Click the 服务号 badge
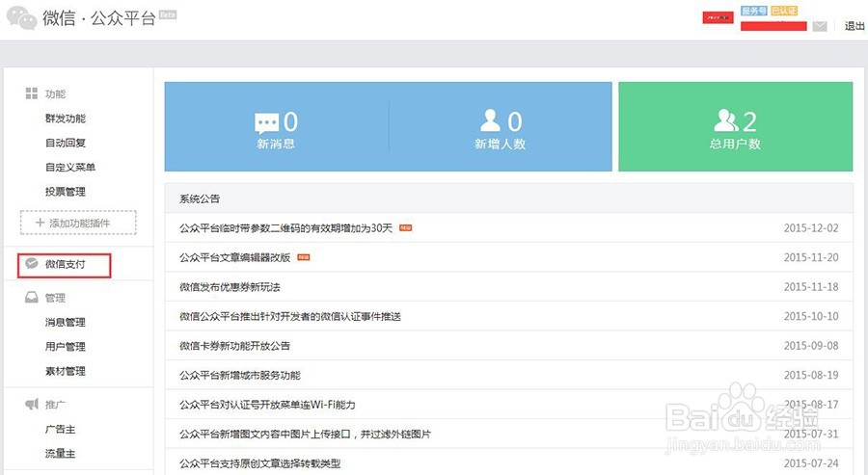Screen dimensions: 868x475 (x=754, y=11)
